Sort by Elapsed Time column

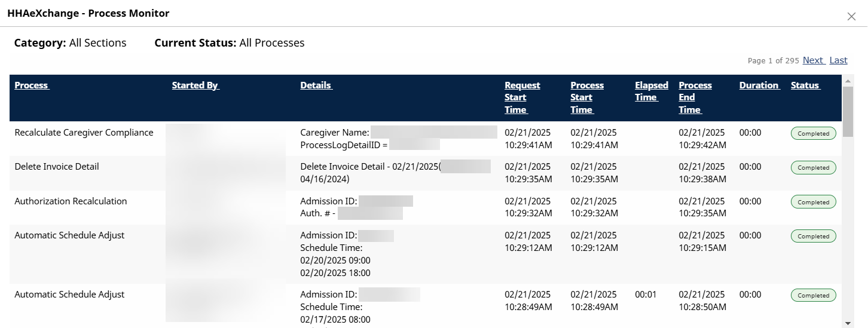click(x=651, y=91)
